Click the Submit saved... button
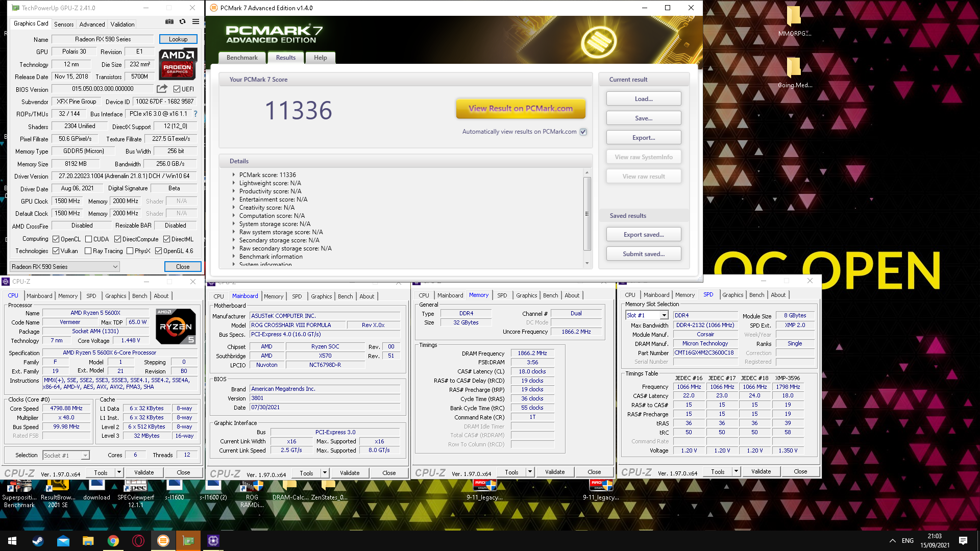Viewport: 980px width, 551px height. [x=644, y=254]
